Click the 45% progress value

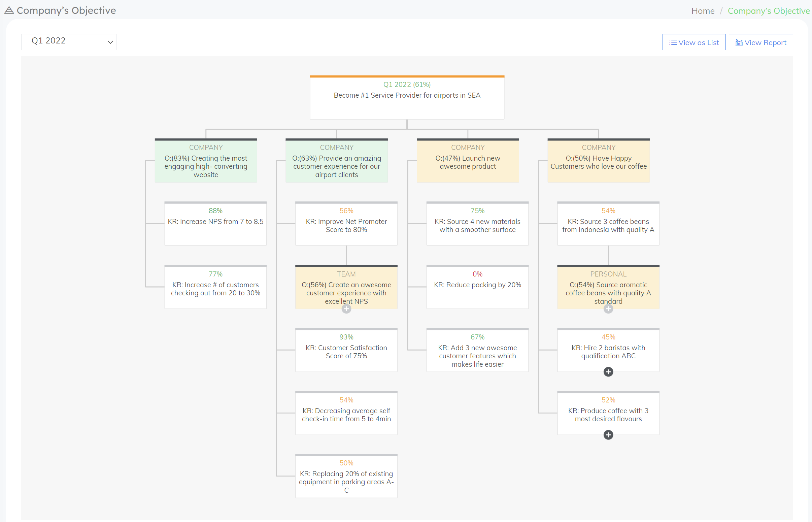[x=608, y=337]
